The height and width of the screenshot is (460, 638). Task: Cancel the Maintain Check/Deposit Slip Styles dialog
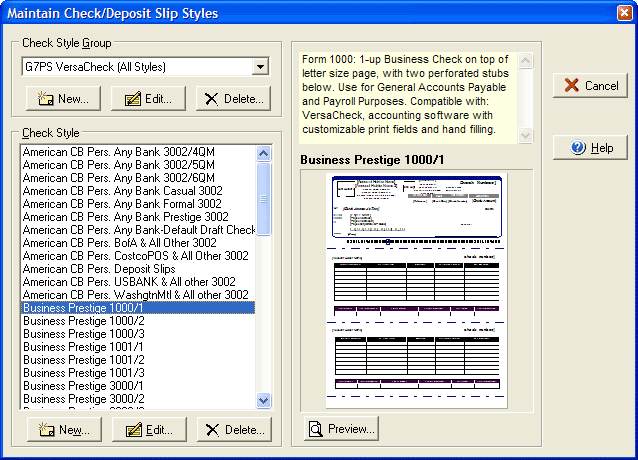click(x=590, y=86)
